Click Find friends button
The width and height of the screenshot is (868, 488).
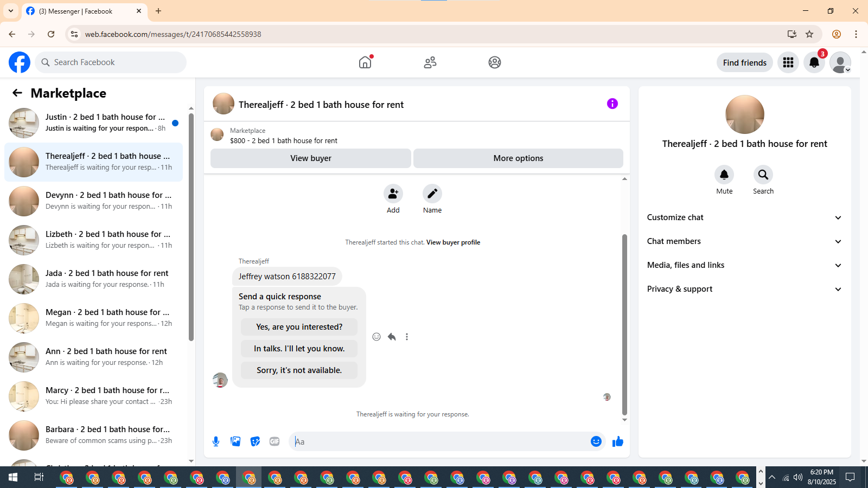point(745,62)
